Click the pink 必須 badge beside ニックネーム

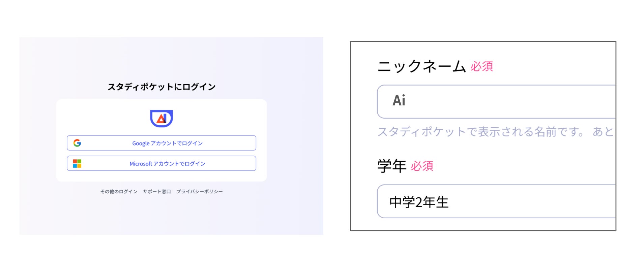click(x=482, y=66)
